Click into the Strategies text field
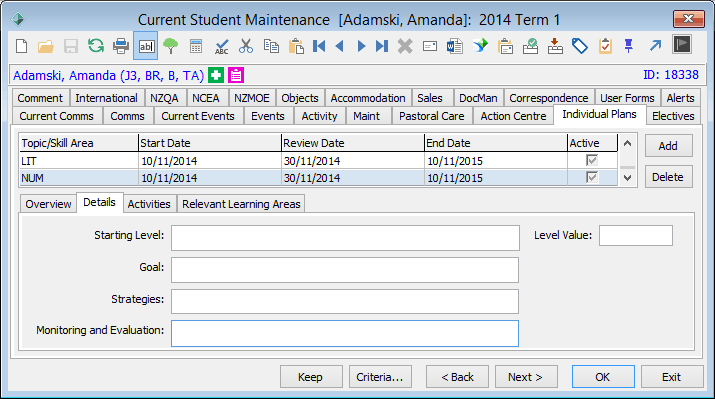 345,301
